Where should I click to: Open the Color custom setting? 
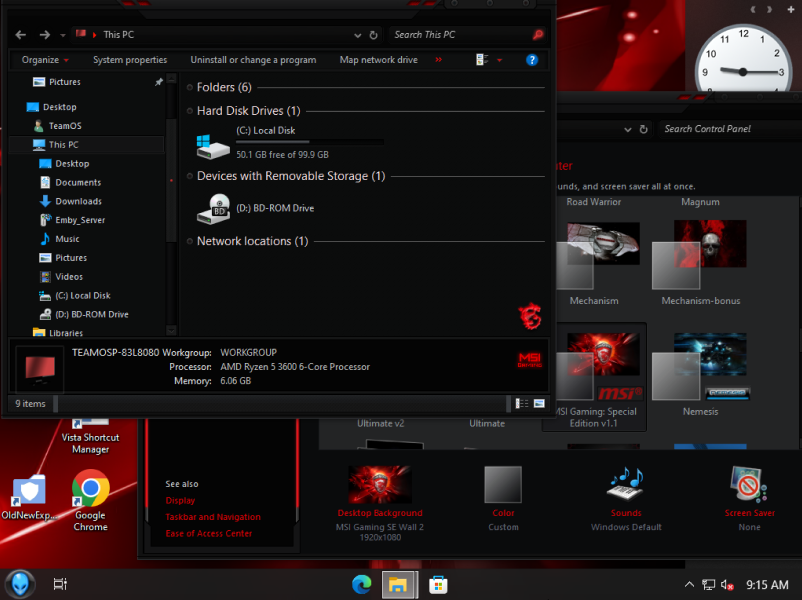pos(503,499)
